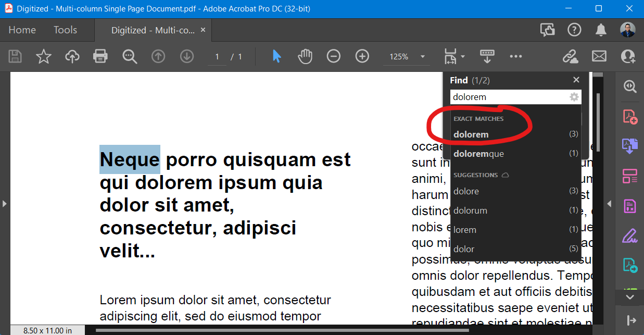Open the zoom level 125% dropdown
644x335 pixels.
[x=408, y=56]
